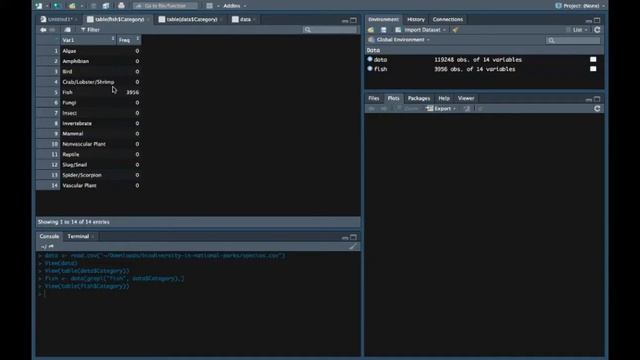Screen dimensions: 640x360
Task: Switch to the data viewer tab
Action: [x=243, y=19]
